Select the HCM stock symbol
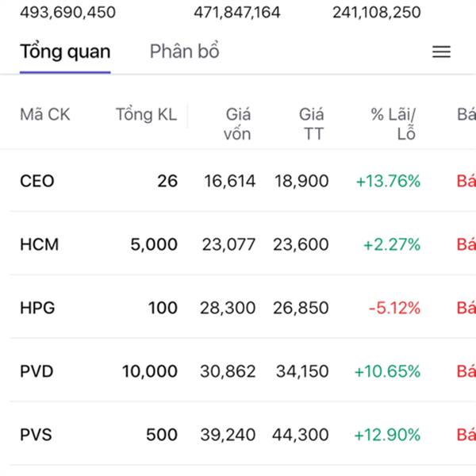The height and width of the screenshot is (476, 476). [40, 244]
